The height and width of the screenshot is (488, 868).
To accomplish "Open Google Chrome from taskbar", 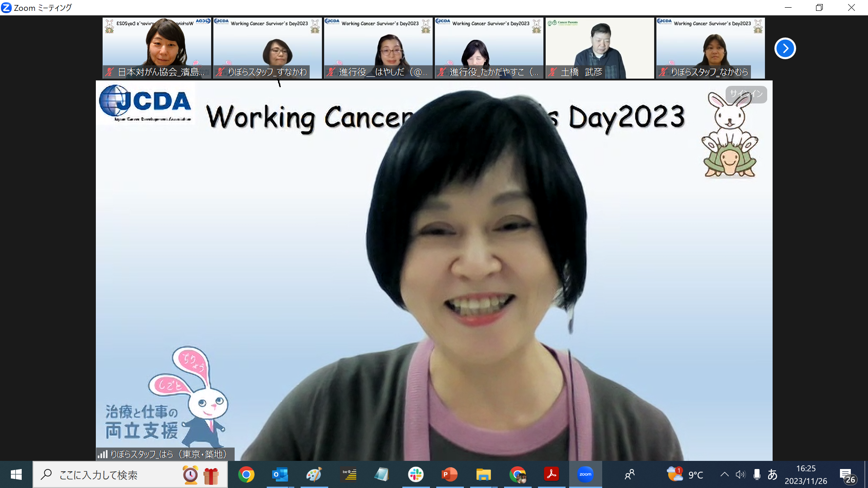I will (246, 474).
